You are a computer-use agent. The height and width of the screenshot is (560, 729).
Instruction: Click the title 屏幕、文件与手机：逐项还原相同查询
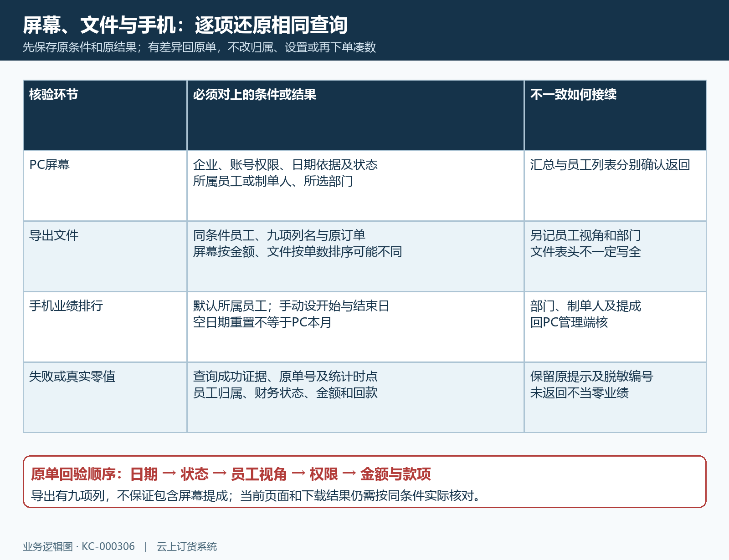coord(185,25)
